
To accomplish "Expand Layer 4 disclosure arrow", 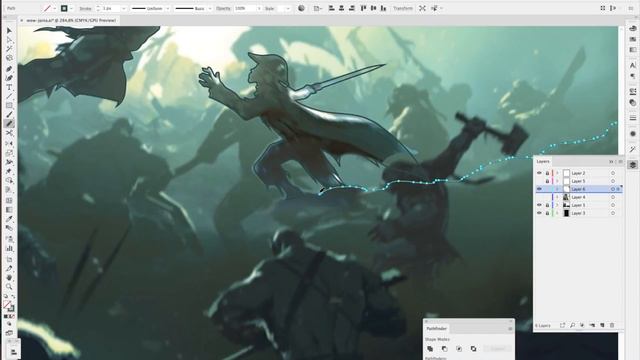I will [x=557, y=197].
